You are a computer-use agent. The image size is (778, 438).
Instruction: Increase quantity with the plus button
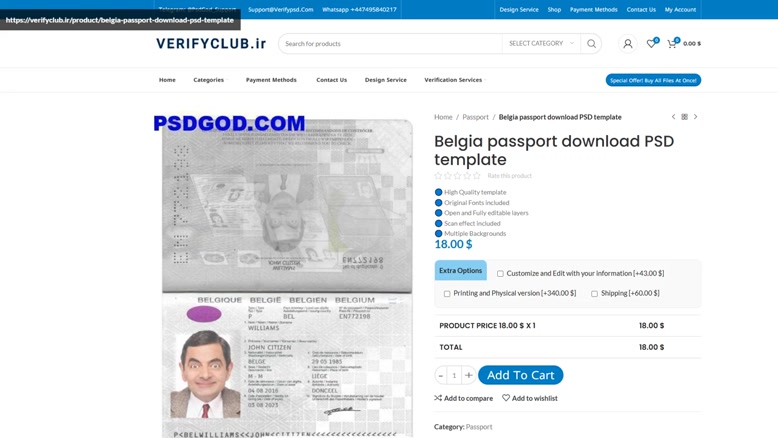[468, 375]
